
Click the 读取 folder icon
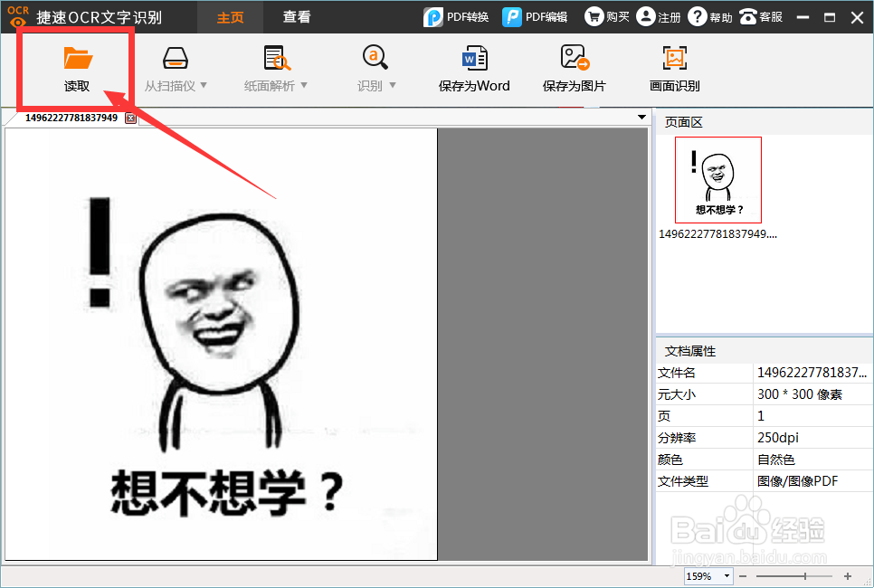(78, 58)
